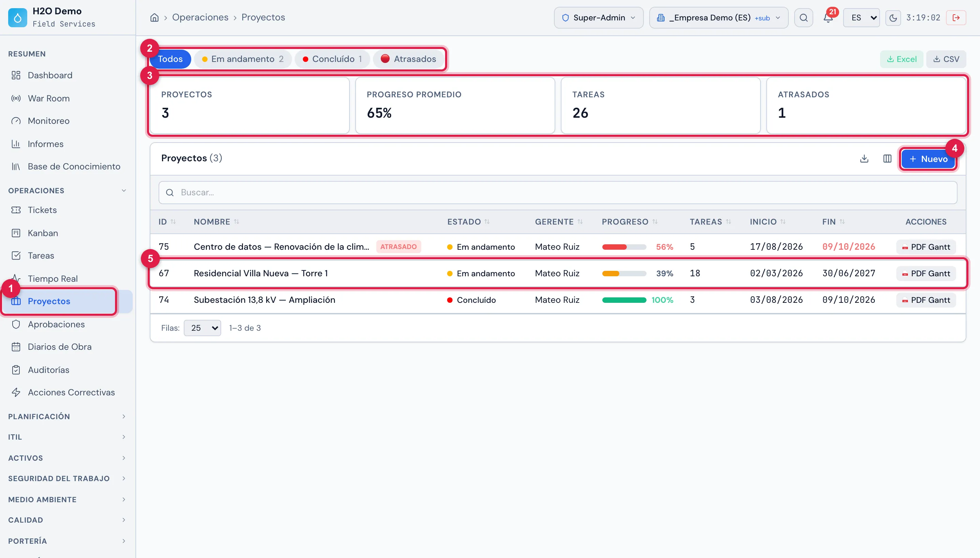
Task: Sort table by Nombre column
Action: [216, 222]
